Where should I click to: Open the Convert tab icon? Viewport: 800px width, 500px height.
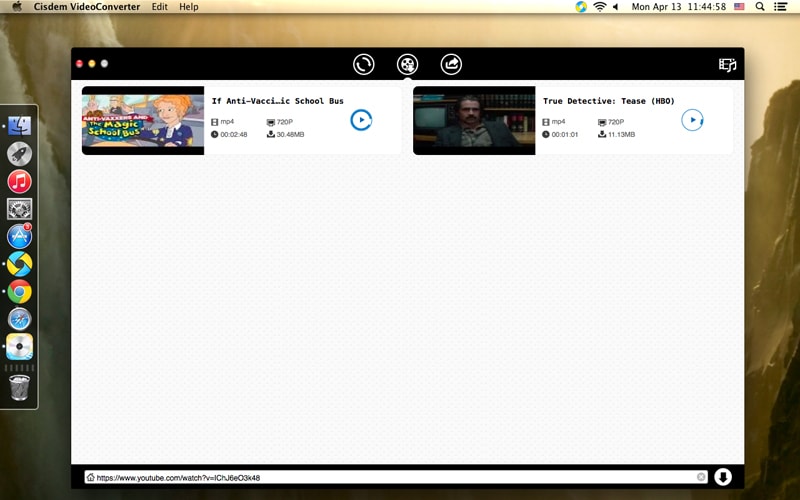point(363,64)
